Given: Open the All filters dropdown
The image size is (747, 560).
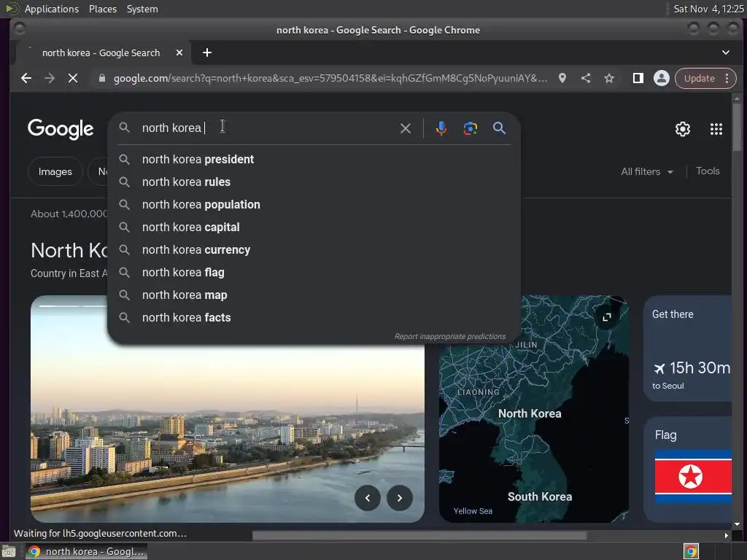Looking at the screenshot, I should 647,171.
